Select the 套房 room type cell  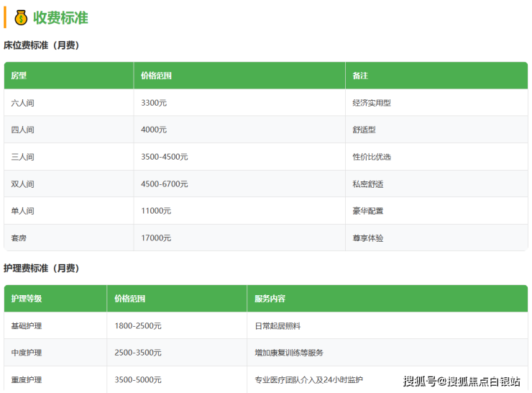click(19, 238)
